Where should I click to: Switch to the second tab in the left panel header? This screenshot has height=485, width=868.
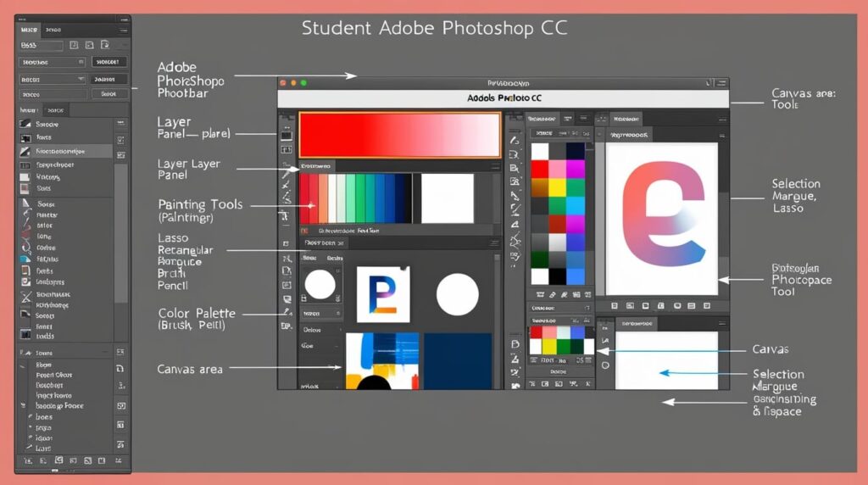pos(53,30)
